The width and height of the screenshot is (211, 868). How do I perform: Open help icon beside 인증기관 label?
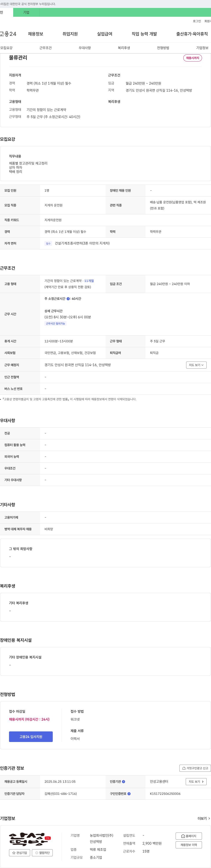pos(123,781)
